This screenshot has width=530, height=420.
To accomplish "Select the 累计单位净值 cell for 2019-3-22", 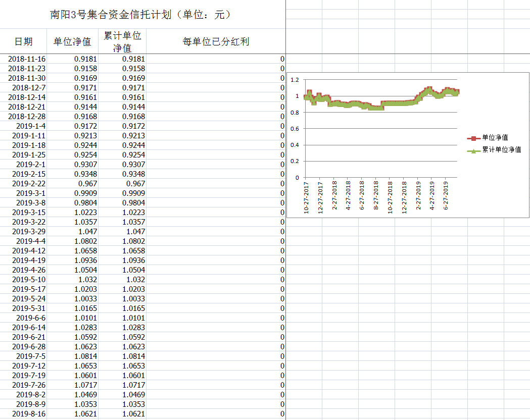I will [x=122, y=222].
